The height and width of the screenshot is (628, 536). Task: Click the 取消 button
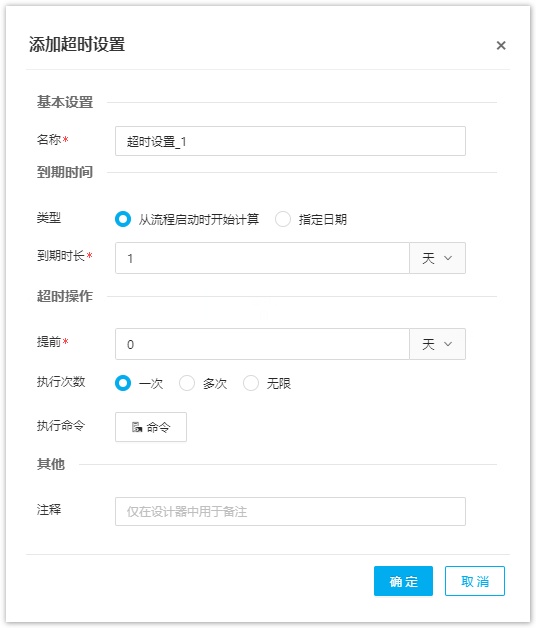pyautogui.click(x=475, y=581)
